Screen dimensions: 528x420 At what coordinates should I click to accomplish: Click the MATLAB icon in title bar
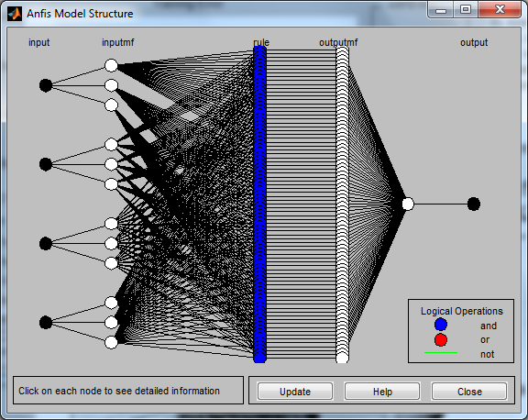coord(15,14)
